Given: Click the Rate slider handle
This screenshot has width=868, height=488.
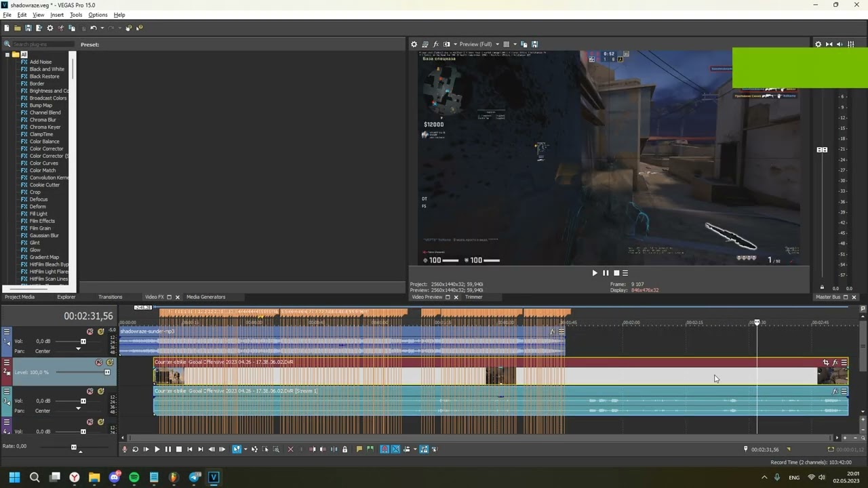Looking at the screenshot, I should 74,447.
